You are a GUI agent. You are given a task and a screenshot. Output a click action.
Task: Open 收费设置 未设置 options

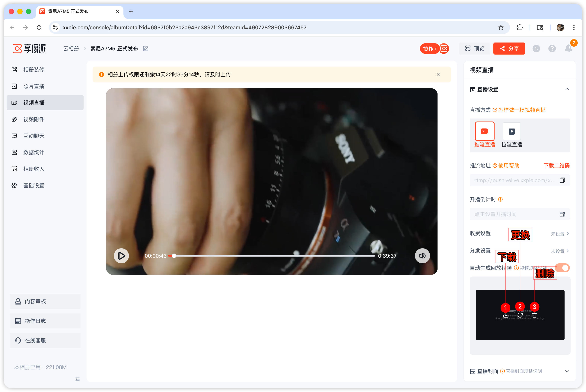point(560,234)
